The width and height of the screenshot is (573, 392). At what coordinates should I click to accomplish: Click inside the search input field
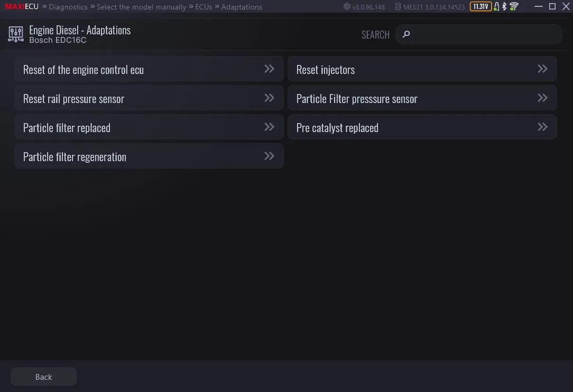tap(478, 34)
